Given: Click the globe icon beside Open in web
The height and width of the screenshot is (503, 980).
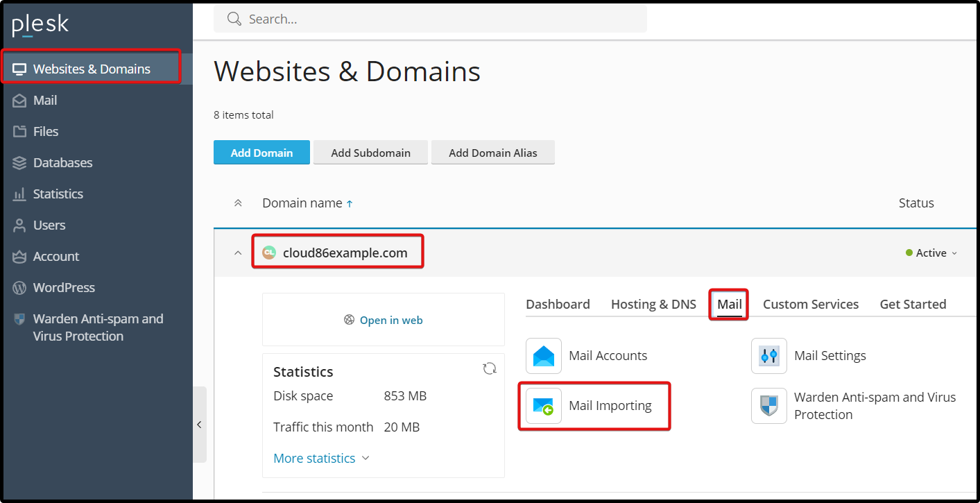Looking at the screenshot, I should [349, 320].
